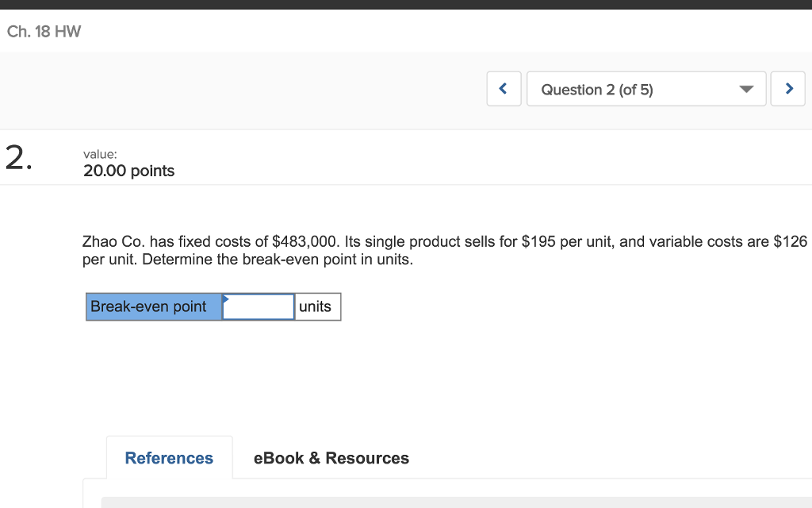The width and height of the screenshot is (812, 508).
Task: Click the blue corner marker in answer field
Action: [226, 298]
